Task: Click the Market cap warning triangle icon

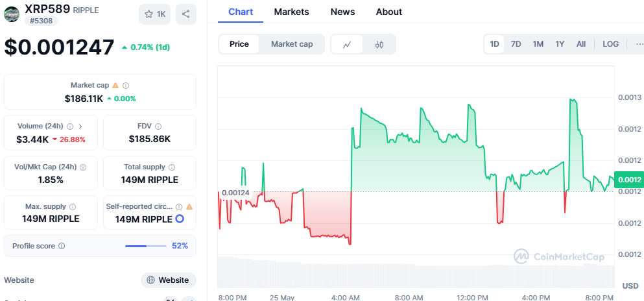Action: pyautogui.click(x=115, y=86)
